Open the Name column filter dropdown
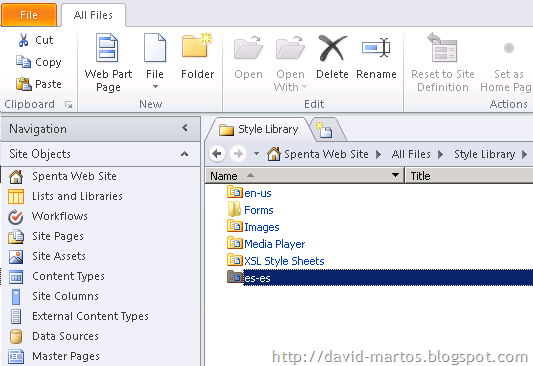This screenshot has height=366, width=533. pos(395,175)
